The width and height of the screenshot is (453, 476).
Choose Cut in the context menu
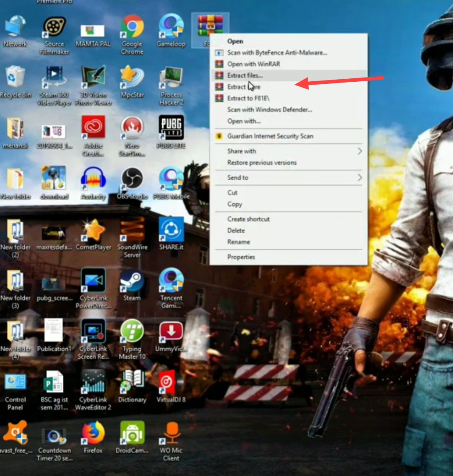tap(288, 193)
